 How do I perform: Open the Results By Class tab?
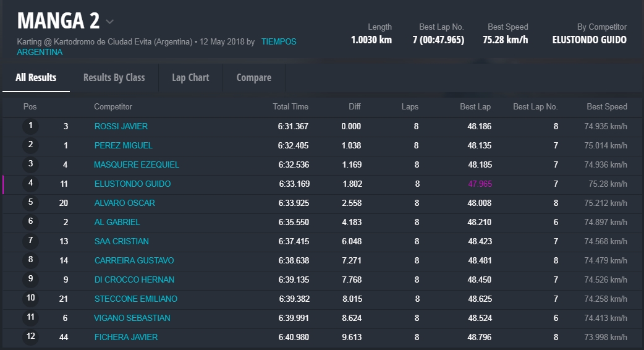pyautogui.click(x=114, y=78)
